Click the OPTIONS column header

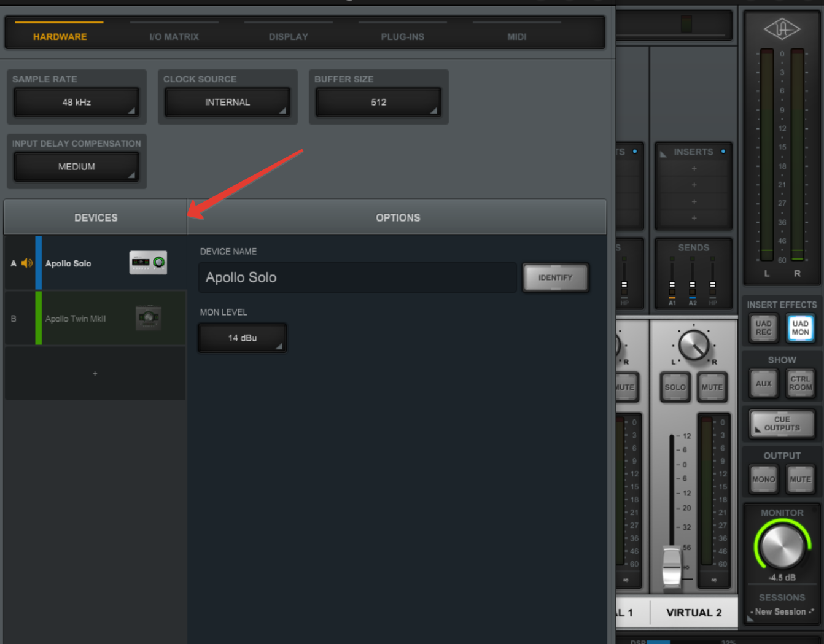[x=397, y=217]
